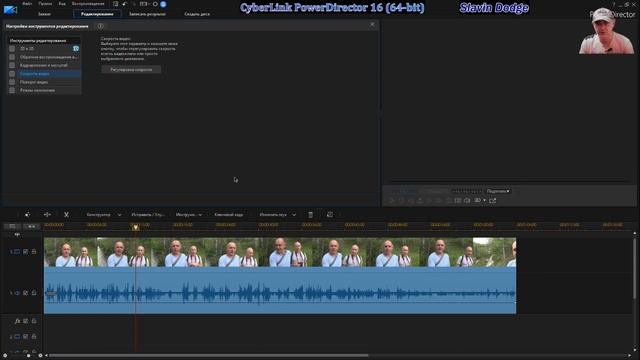Click the trash delete clip icon
The image size is (640, 360).
pos(311,215)
